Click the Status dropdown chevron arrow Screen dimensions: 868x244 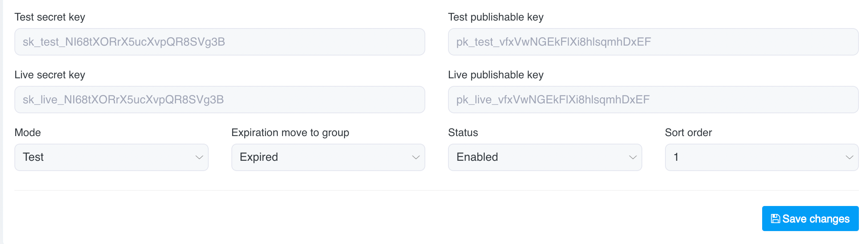click(x=633, y=157)
